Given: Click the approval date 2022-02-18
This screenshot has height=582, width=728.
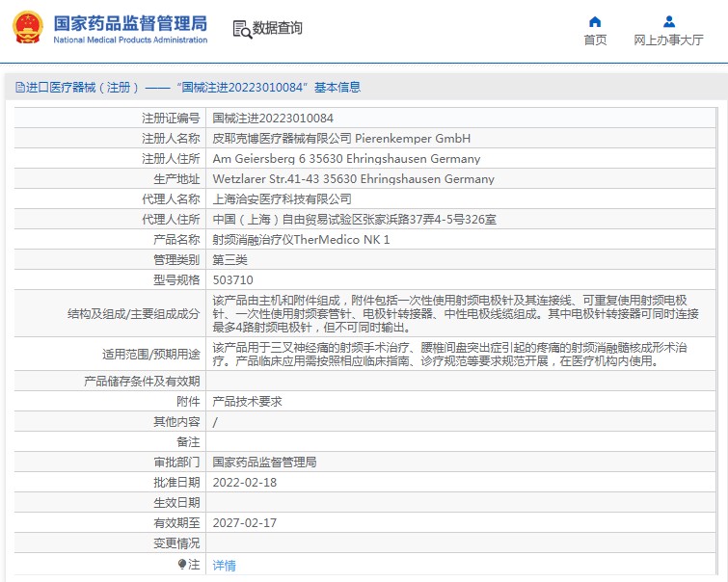Looking at the screenshot, I should (x=244, y=483).
